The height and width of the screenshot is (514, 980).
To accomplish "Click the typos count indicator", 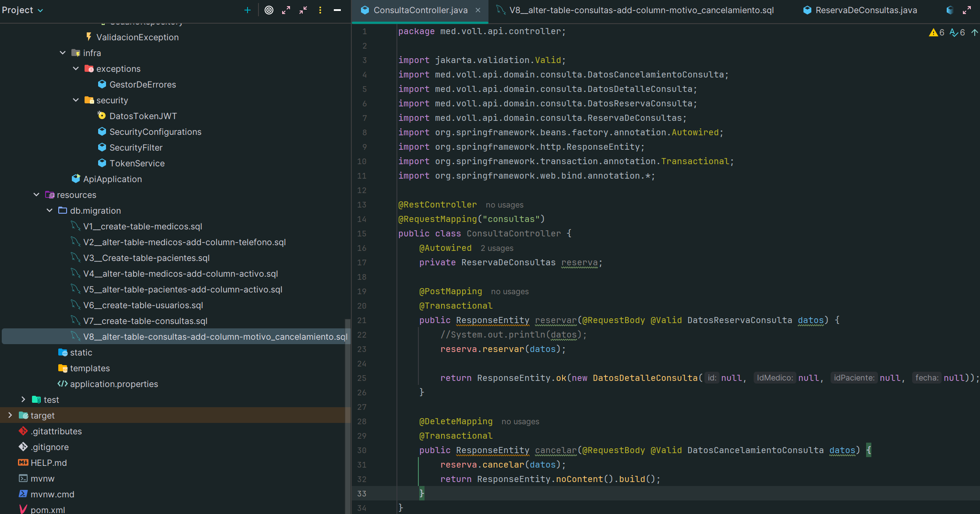I will tap(957, 32).
